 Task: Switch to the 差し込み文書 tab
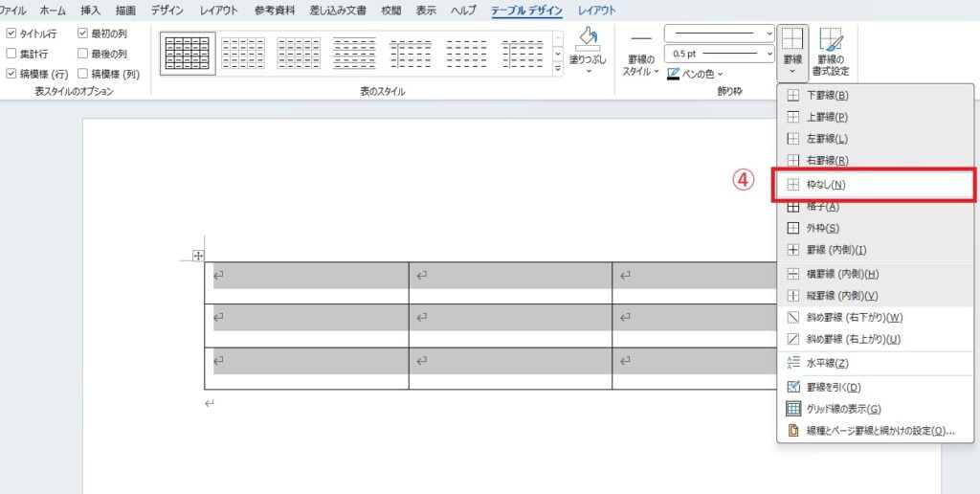(x=338, y=10)
